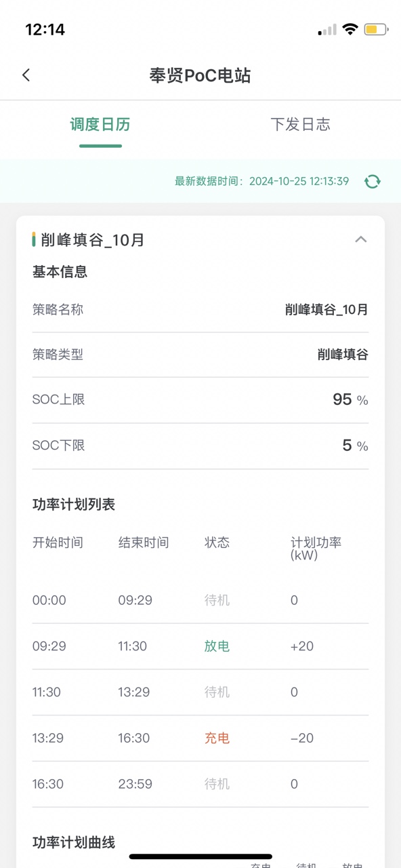
Task: Click the 放电 status in the 09:29 row
Action: (x=216, y=646)
